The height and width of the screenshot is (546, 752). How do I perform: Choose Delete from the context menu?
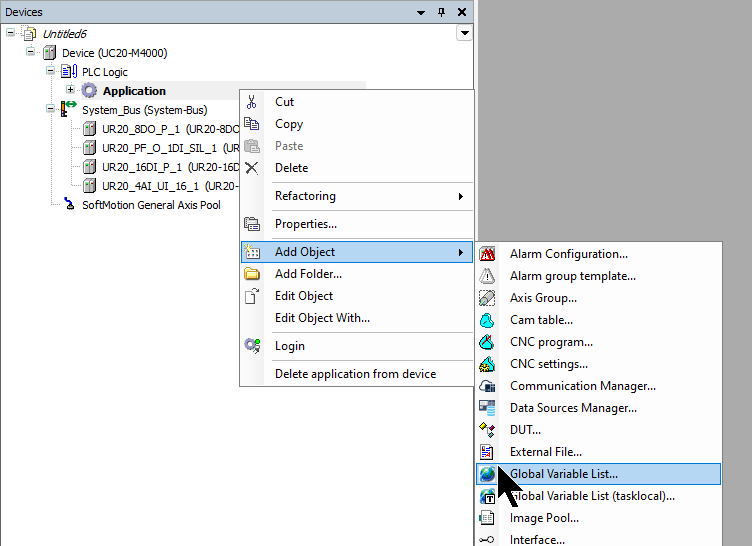pyautogui.click(x=356, y=168)
